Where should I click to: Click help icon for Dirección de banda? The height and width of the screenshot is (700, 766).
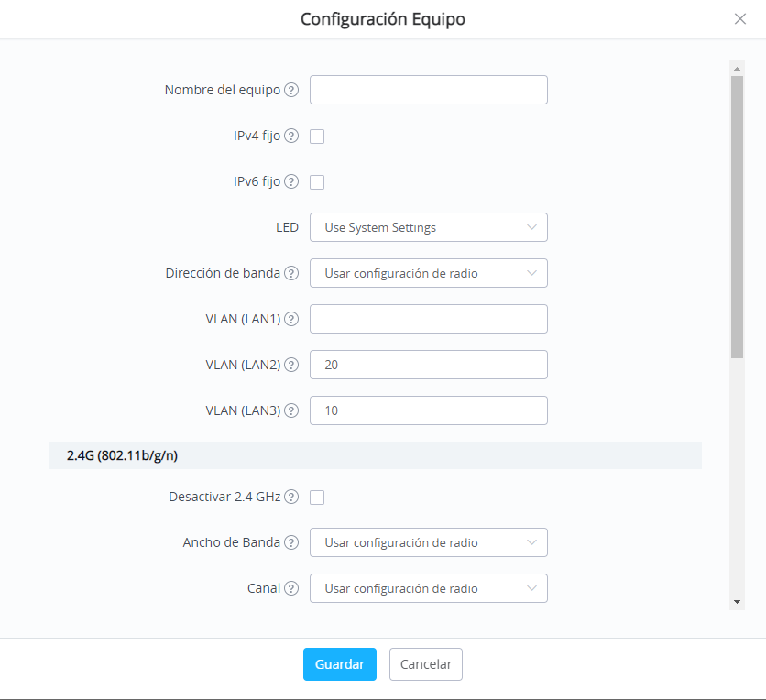coord(291,273)
